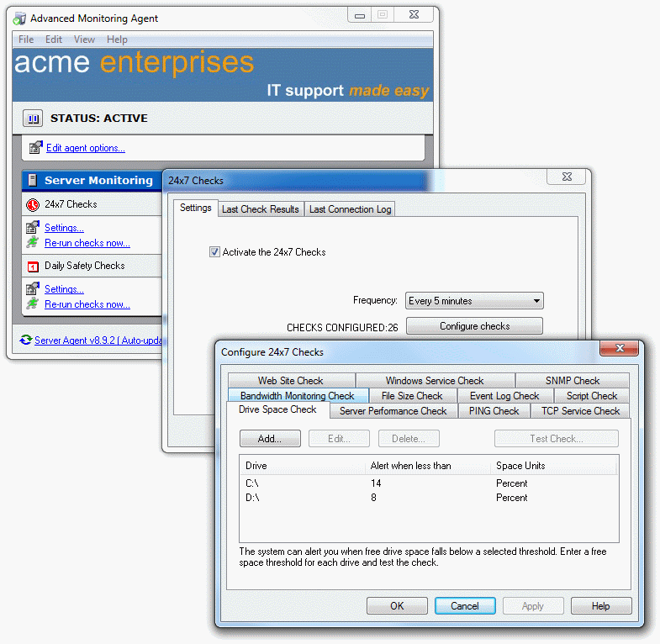Select the SNMP Check tab
Viewport: 660px width, 644px height.
(x=573, y=381)
